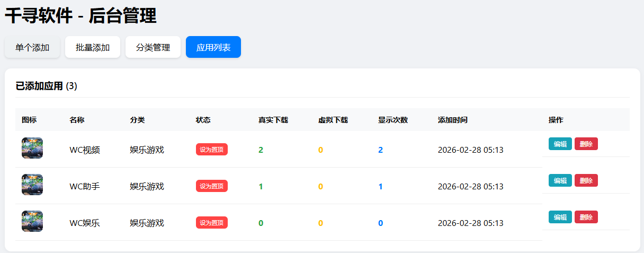644x253 pixels.
Task: Select the 应用列表 tab
Action: [x=213, y=47]
